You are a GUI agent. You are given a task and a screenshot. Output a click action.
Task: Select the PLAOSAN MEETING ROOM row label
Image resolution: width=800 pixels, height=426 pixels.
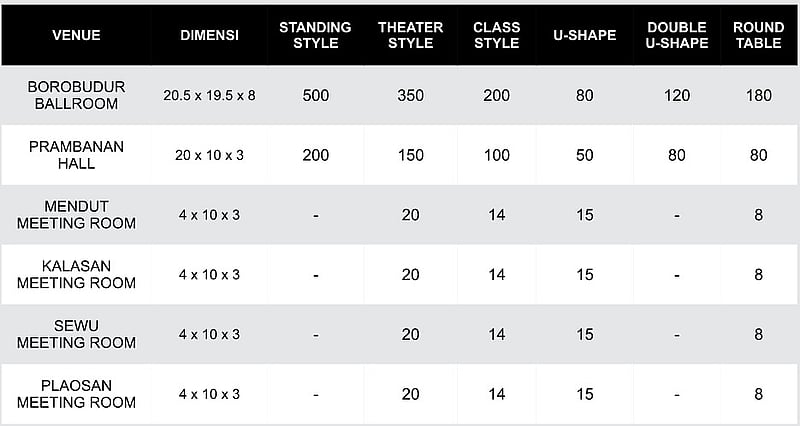(x=76, y=394)
